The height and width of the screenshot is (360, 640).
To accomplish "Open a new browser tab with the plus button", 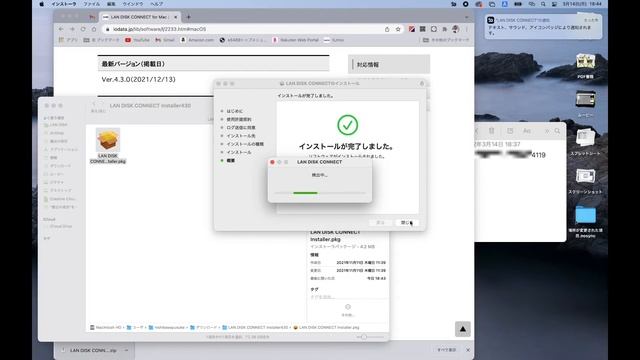I will coord(189,17).
